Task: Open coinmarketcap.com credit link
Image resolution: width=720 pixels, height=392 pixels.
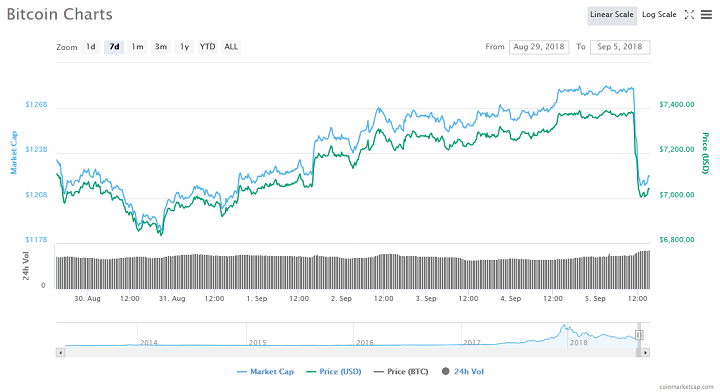Action: click(x=686, y=387)
